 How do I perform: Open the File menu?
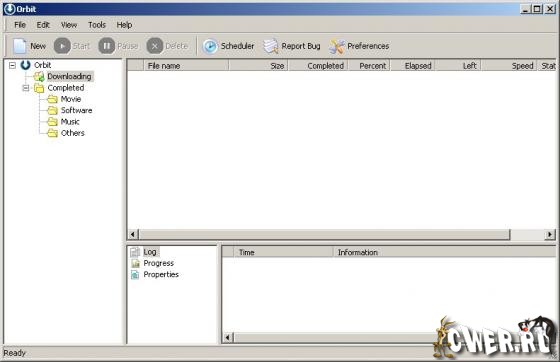[20, 25]
